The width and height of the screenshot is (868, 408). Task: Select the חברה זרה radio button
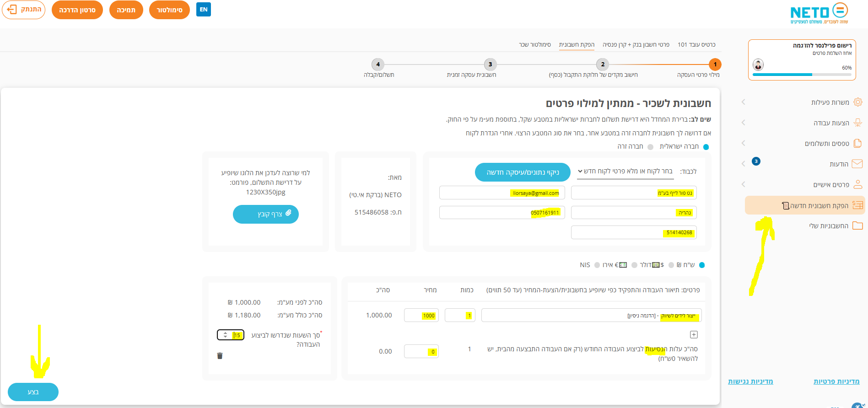point(650,147)
